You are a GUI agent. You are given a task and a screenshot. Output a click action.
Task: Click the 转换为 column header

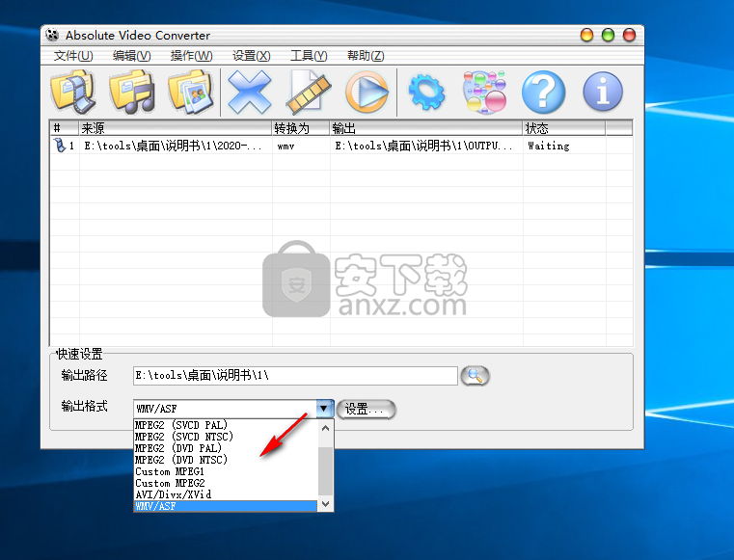pos(301,128)
